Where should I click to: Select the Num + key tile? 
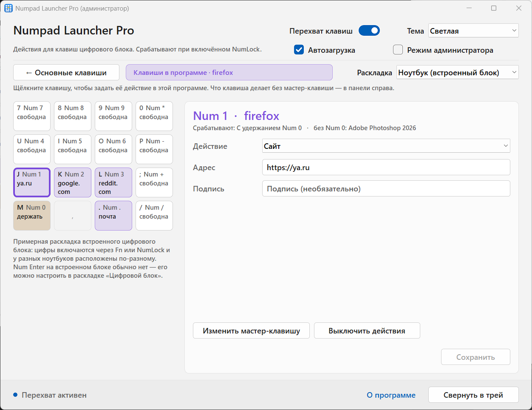(154, 182)
